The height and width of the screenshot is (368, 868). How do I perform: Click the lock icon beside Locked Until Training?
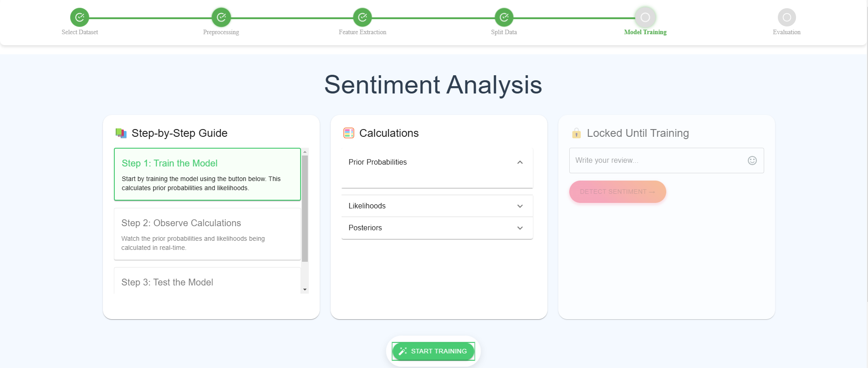coord(577,133)
